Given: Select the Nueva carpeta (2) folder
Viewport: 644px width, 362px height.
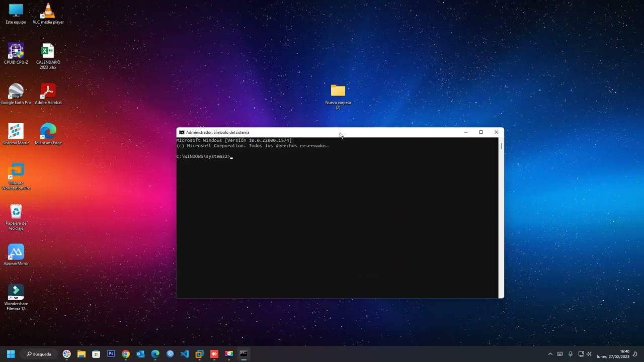Looking at the screenshot, I should click(338, 97).
